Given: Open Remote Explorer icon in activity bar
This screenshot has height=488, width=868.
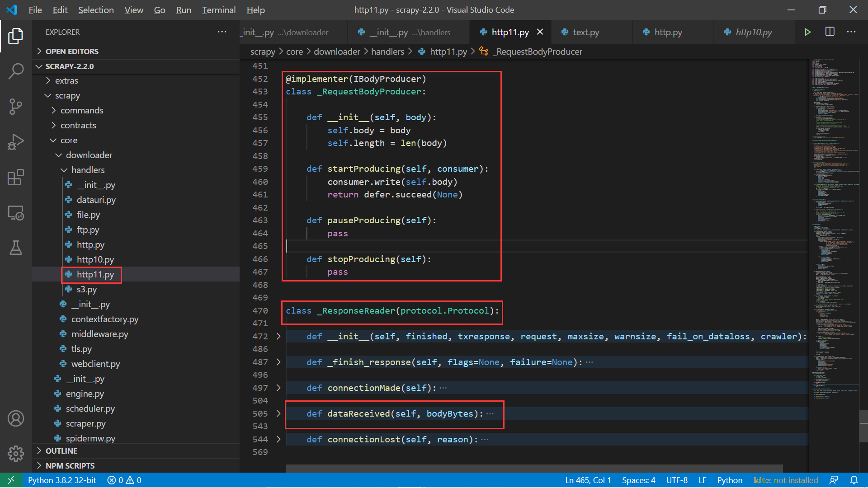Looking at the screenshot, I should pyautogui.click(x=16, y=212).
